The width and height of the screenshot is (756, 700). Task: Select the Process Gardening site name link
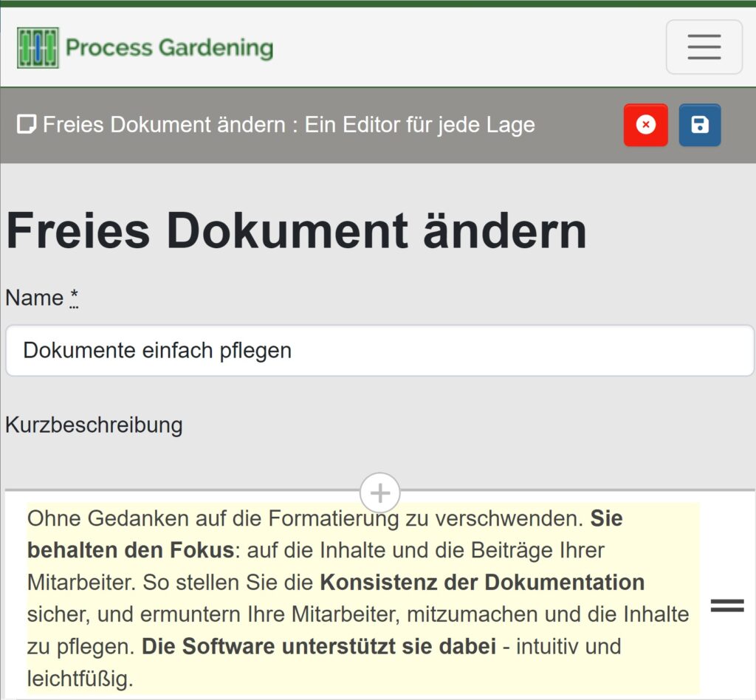point(169,47)
